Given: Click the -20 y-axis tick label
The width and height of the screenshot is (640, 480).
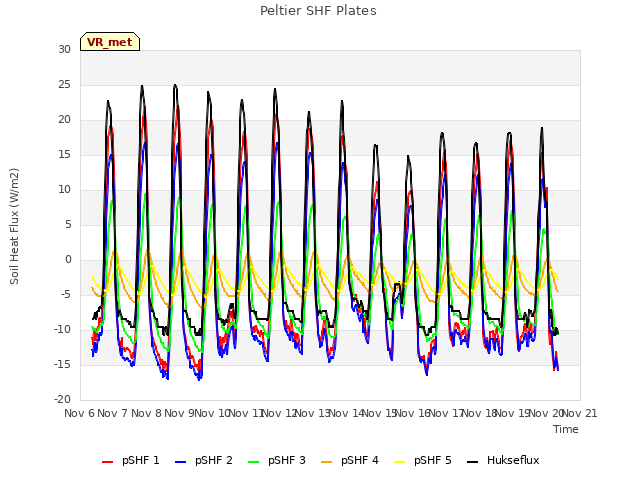Looking at the screenshot, I should [63, 400].
